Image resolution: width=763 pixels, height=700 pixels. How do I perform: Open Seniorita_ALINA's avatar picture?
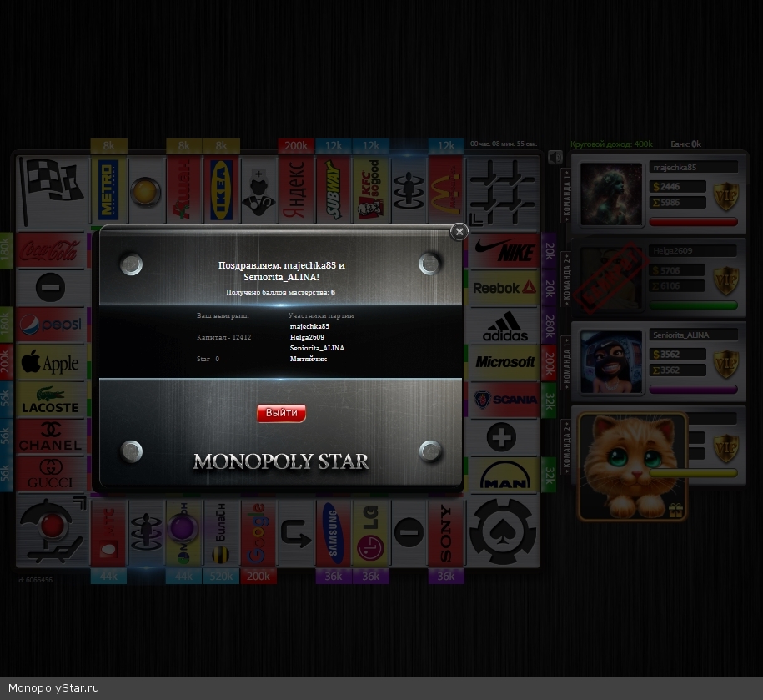click(612, 362)
